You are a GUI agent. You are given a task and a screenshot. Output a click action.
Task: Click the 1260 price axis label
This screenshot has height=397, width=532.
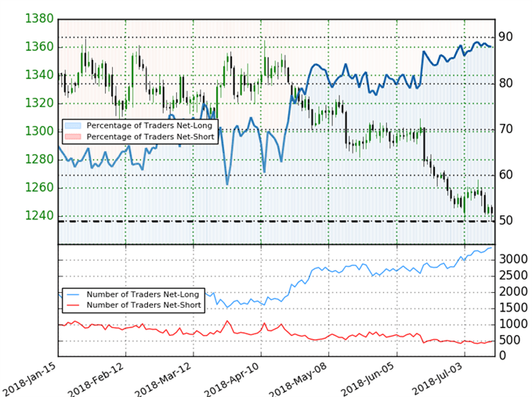click(39, 187)
